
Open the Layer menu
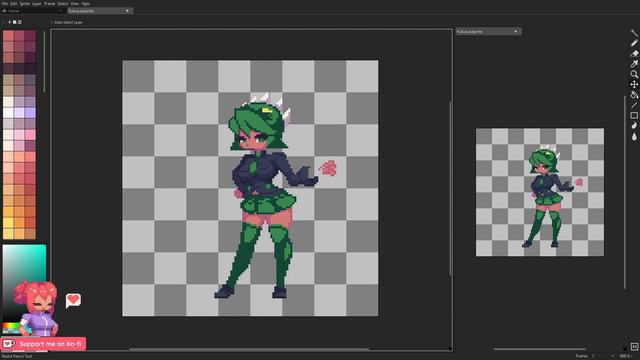tap(37, 3)
